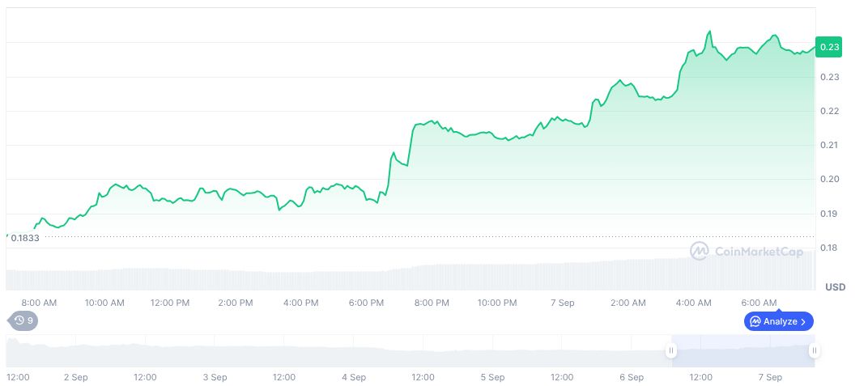Click the history clock icon badge
868x386 pixels.
19,320
